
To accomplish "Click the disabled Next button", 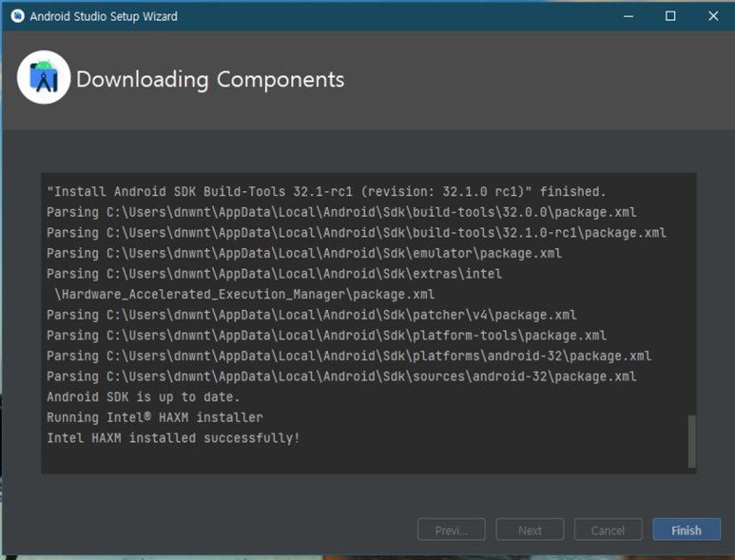I will (530, 530).
